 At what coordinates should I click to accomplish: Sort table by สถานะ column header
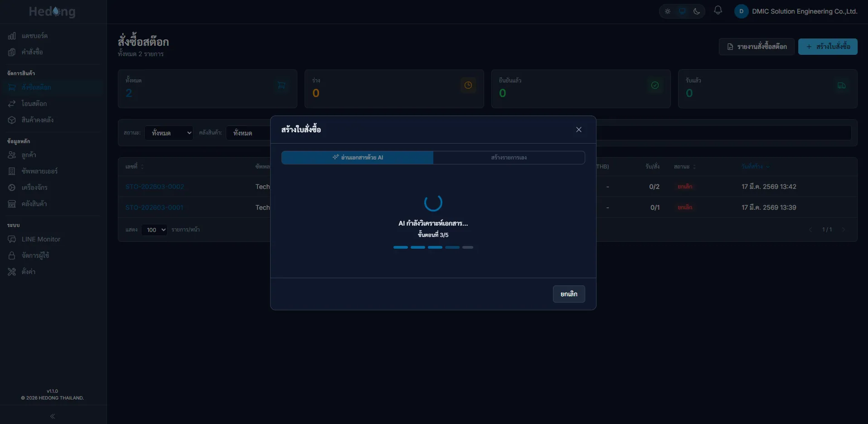[x=684, y=167]
